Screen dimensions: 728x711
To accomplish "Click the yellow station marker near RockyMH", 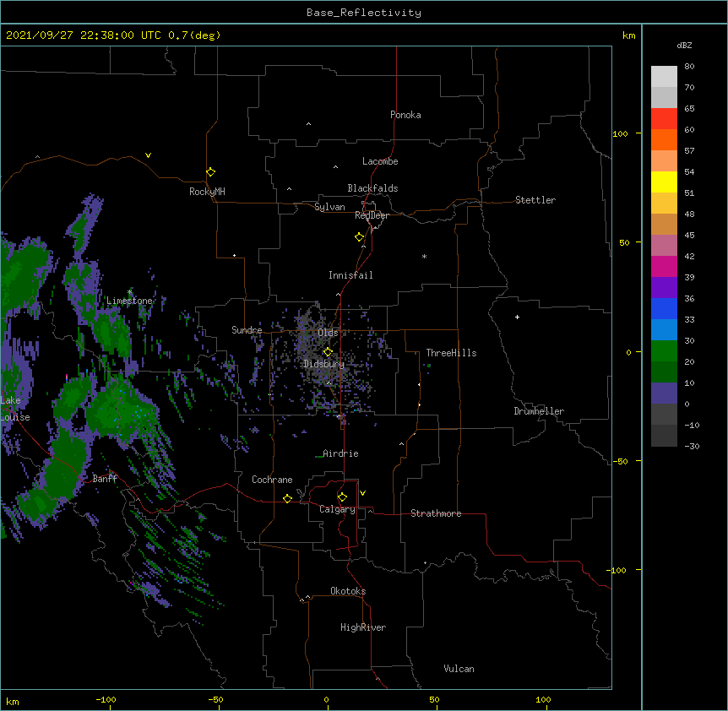I will [x=211, y=172].
